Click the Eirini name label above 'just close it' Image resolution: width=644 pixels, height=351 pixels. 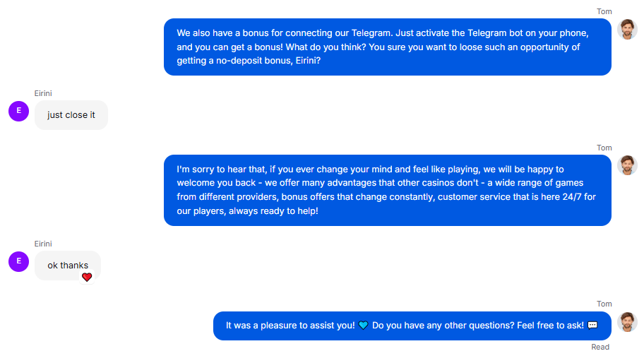(x=43, y=93)
